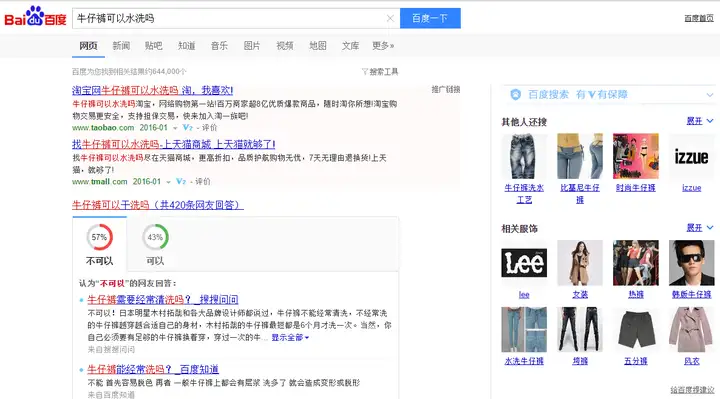Clear the search box with the X icon
This screenshot has width=720, height=399.
tap(390, 18)
